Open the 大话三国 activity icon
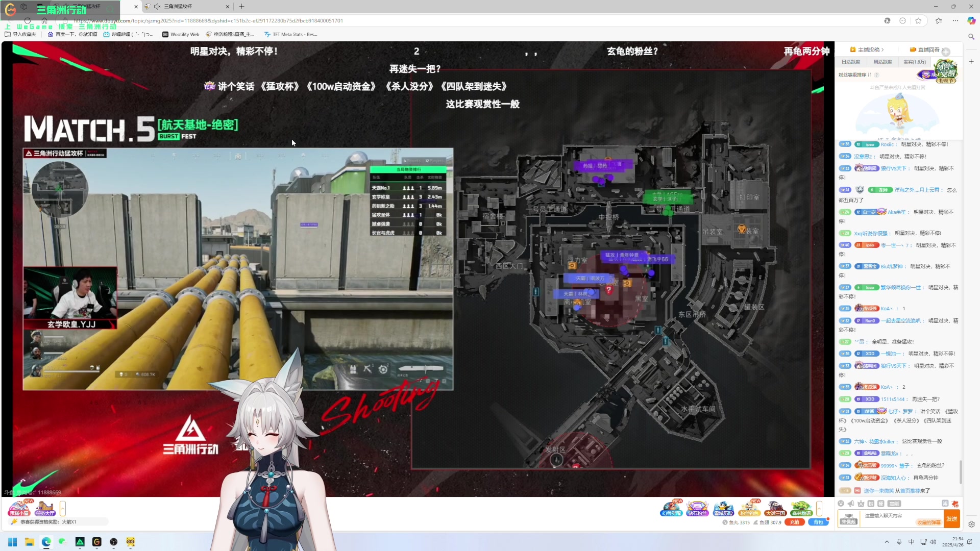This screenshot has width=980, height=551. tap(775, 508)
